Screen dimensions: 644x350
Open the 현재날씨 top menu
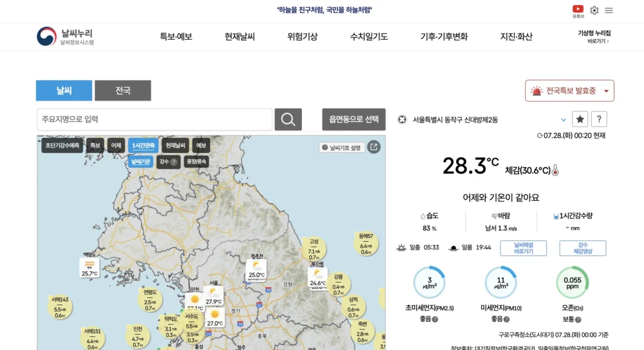click(x=240, y=37)
